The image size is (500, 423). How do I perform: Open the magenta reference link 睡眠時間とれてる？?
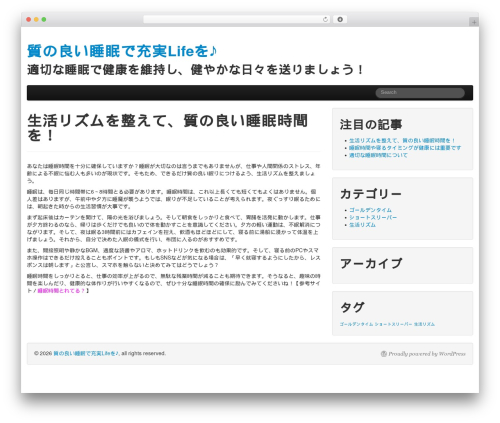61,291
